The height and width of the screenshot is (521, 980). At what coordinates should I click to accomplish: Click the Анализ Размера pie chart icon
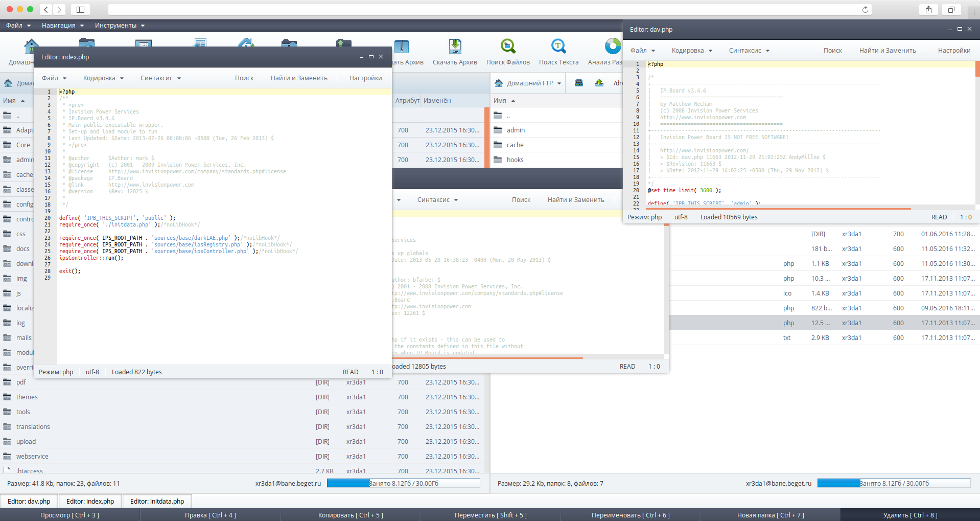tap(612, 47)
